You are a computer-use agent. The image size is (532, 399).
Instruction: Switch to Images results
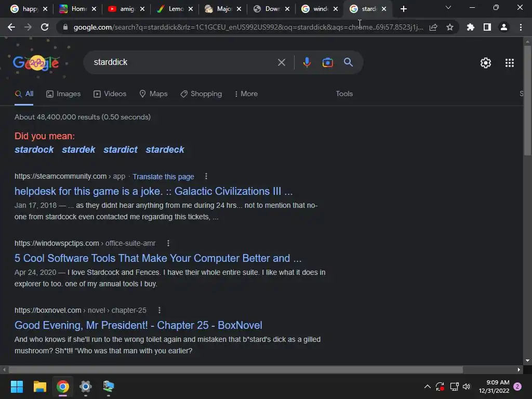[x=63, y=94]
